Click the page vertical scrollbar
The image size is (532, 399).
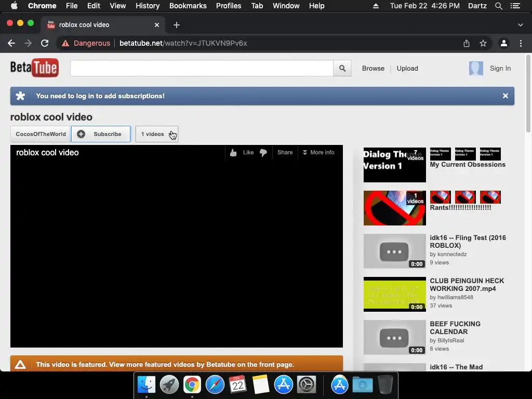point(528,94)
